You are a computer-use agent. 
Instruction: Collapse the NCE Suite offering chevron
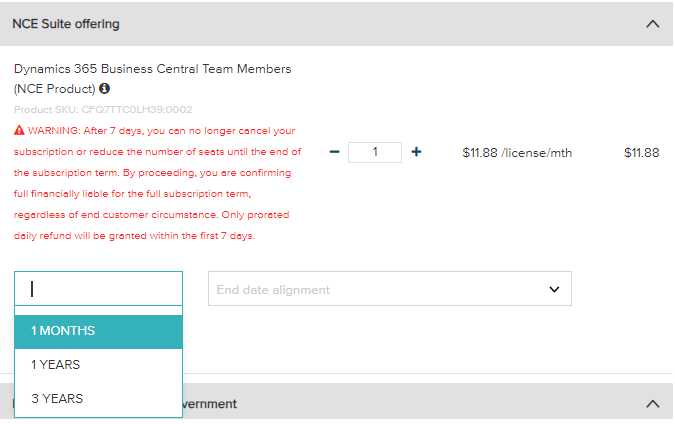[x=653, y=23]
